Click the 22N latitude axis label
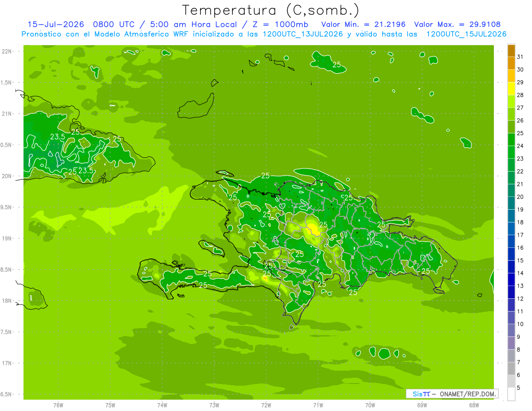The width and height of the screenshot is (532, 411). pos(7,51)
